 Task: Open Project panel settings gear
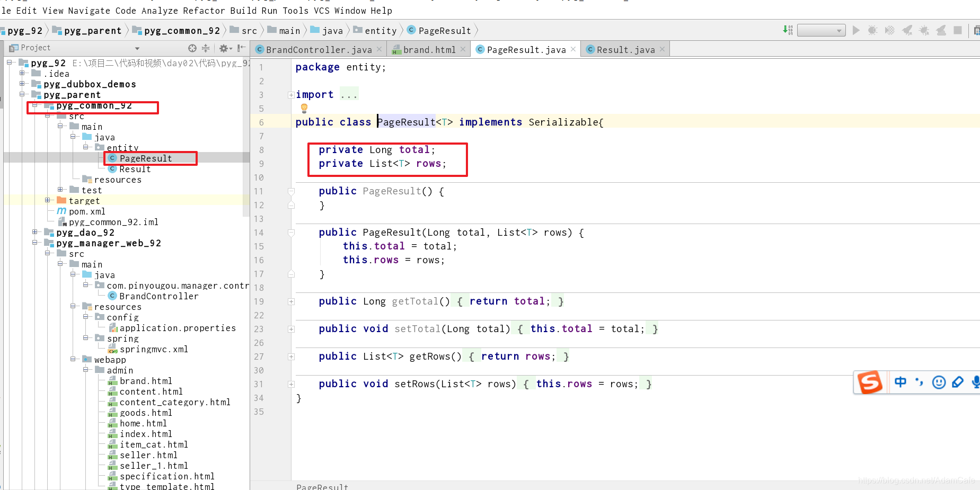pyautogui.click(x=225, y=48)
